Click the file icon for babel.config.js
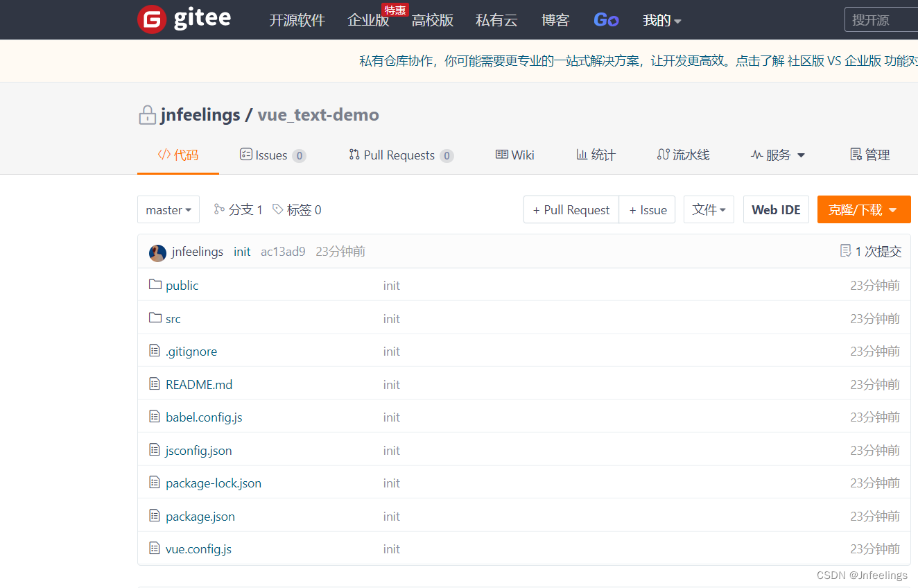This screenshot has width=918, height=588. click(155, 417)
